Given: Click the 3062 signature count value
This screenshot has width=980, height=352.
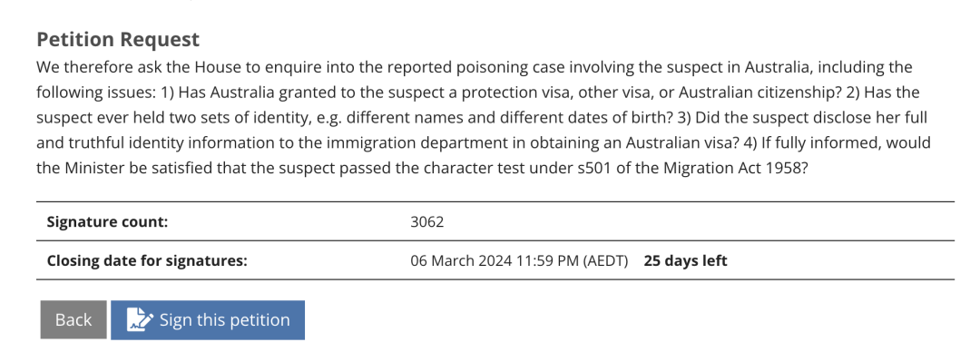Looking at the screenshot, I should (426, 221).
